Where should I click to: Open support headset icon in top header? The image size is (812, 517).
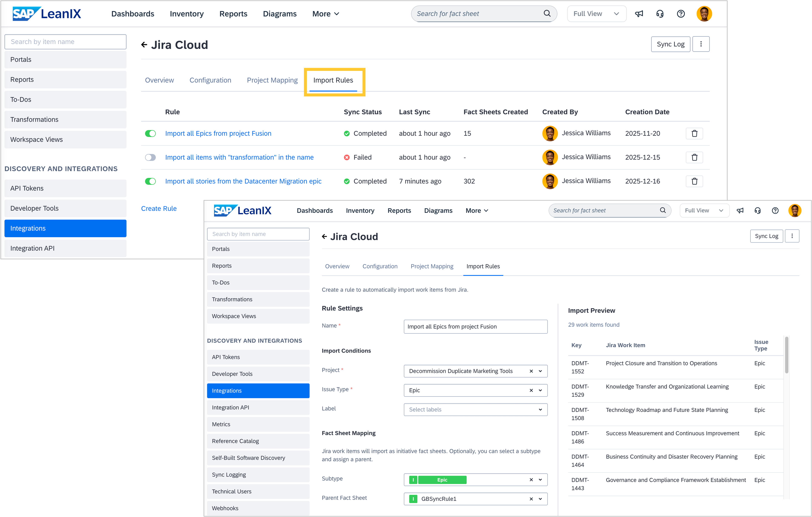tap(660, 14)
